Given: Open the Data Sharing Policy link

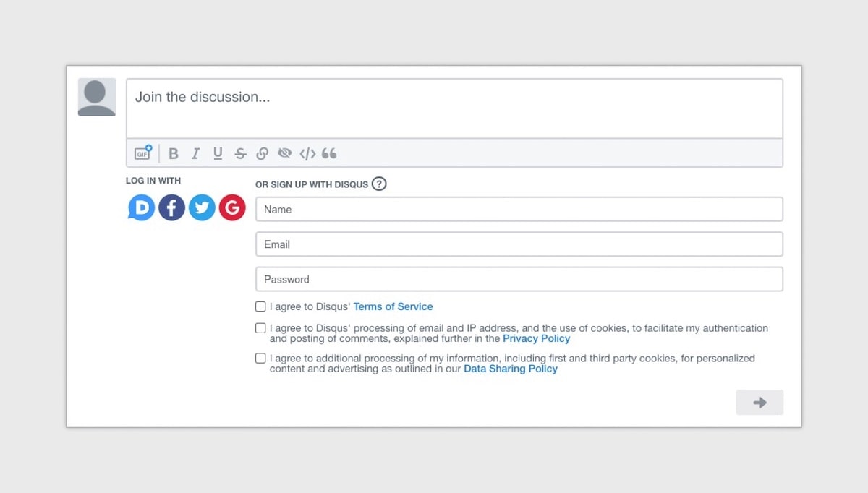Looking at the screenshot, I should click(511, 369).
